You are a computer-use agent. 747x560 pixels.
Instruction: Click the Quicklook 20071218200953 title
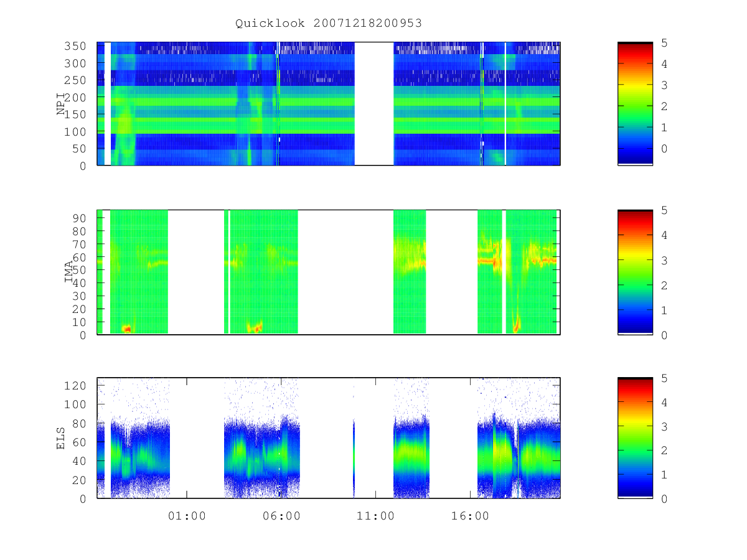click(329, 23)
